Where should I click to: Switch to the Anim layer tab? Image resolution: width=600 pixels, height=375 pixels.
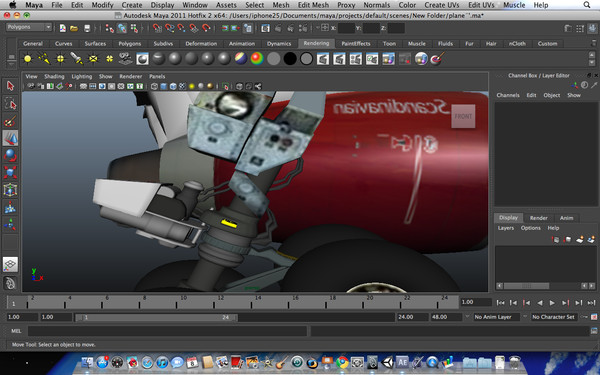[566, 218]
